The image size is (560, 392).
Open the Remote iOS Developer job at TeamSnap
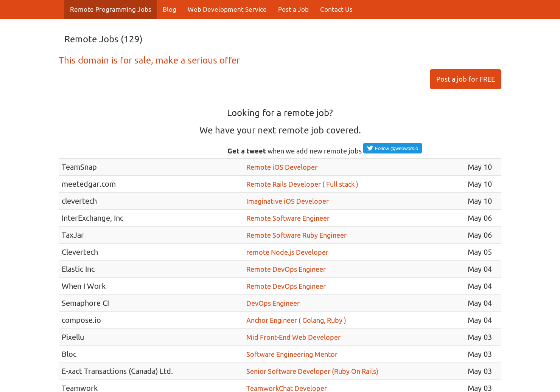tap(282, 167)
